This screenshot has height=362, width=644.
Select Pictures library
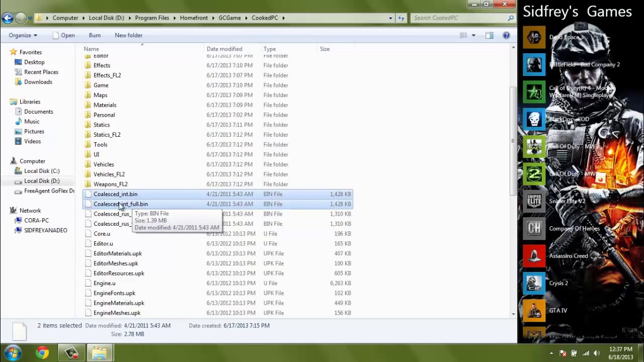(x=34, y=132)
